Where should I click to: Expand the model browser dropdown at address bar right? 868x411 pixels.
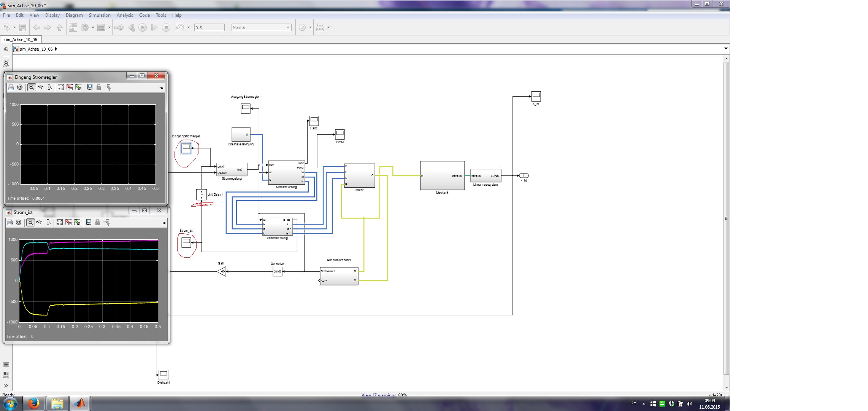tap(725, 49)
